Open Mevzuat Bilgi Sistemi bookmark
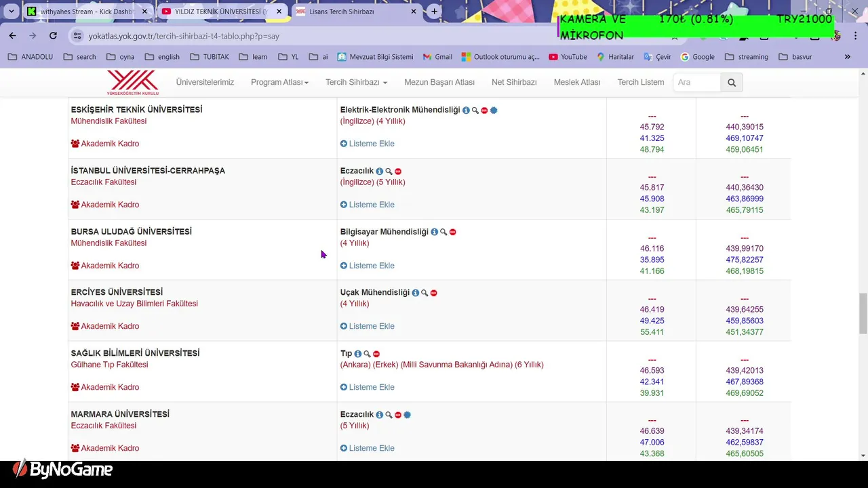Image resolution: width=868 pixels, height=488 pixels. (375, 57)
